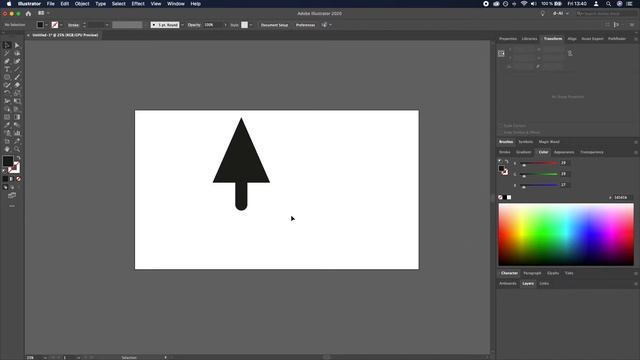The image size is (640, 360).
Task: Select the Column Graph tool
Action: coord(17,133)
